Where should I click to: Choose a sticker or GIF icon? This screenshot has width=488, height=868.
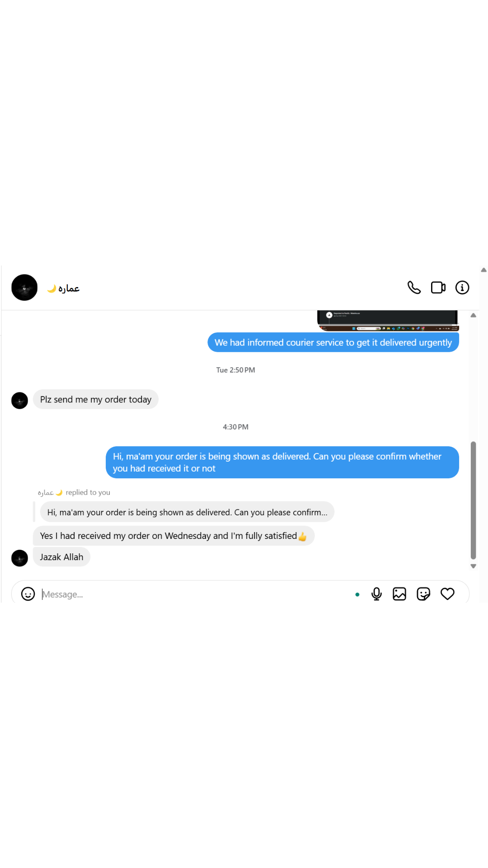click(423, 594)
